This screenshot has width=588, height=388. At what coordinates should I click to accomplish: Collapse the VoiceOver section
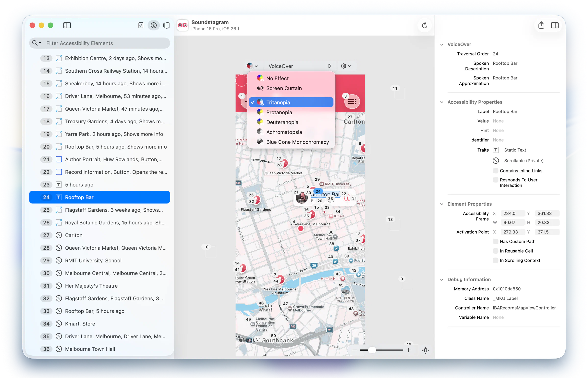click(441, 45)
